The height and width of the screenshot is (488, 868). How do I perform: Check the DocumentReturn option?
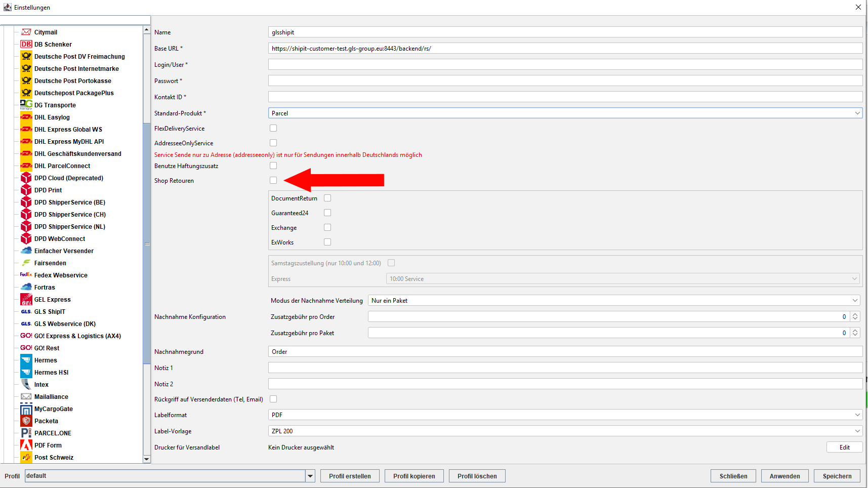coord(327,198)
